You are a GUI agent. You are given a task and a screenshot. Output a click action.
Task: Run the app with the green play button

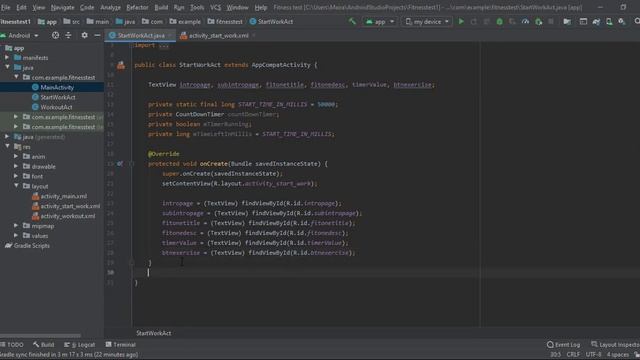461,21
